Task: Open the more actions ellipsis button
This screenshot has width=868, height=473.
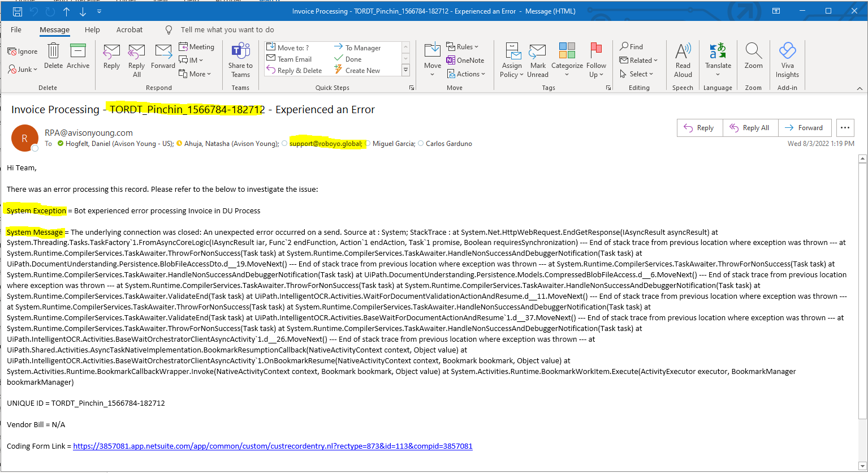Action: [845, 128]
